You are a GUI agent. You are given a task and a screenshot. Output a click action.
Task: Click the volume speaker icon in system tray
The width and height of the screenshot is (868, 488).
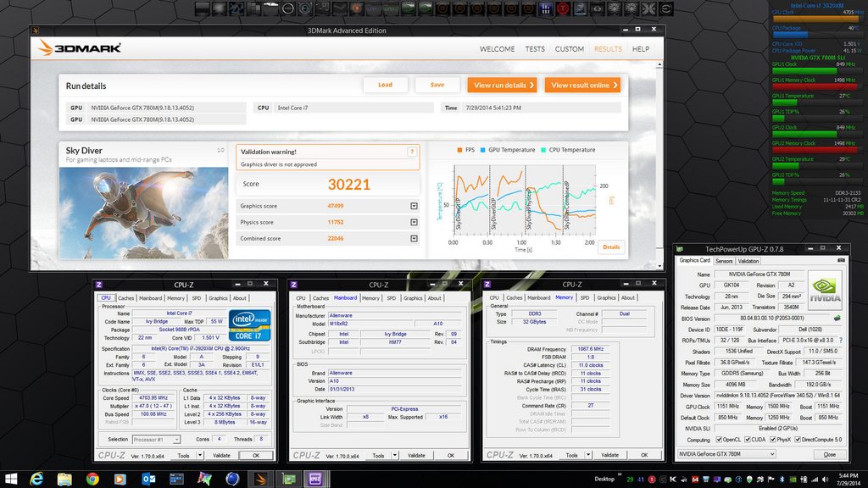tap(826, 480)
